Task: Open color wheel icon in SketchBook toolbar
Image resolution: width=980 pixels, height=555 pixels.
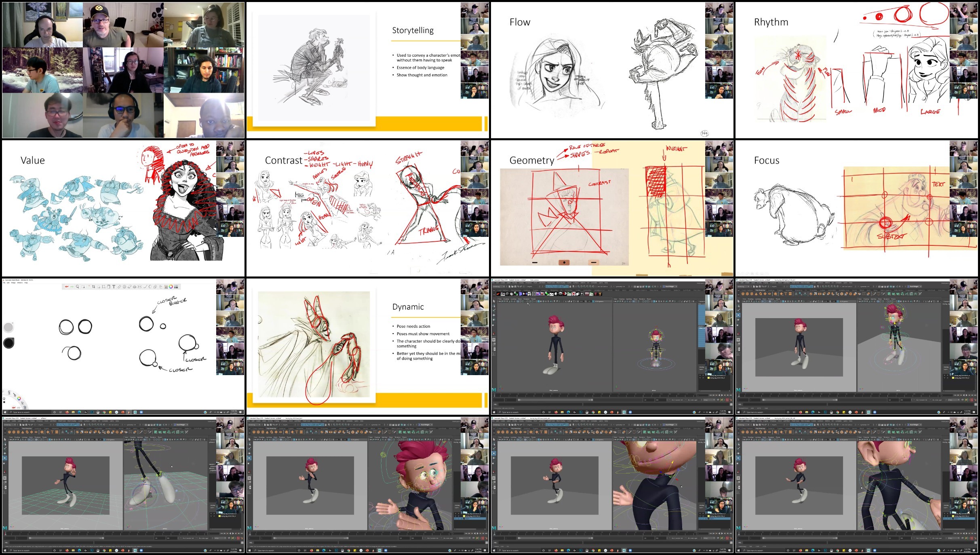Action: tap(171, 287)
